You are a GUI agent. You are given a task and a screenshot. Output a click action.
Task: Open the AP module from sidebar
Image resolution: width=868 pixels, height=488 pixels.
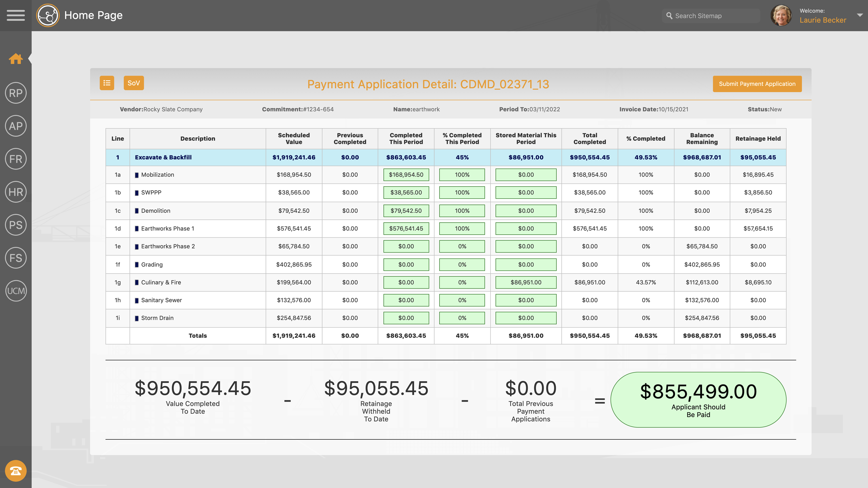point(16,126)
